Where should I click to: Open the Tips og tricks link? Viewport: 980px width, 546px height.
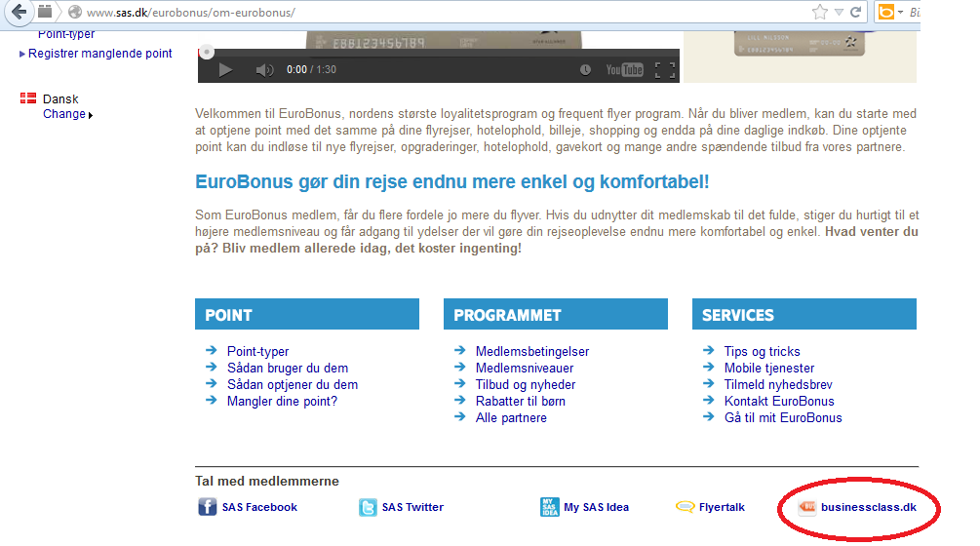tap(762, 352)
